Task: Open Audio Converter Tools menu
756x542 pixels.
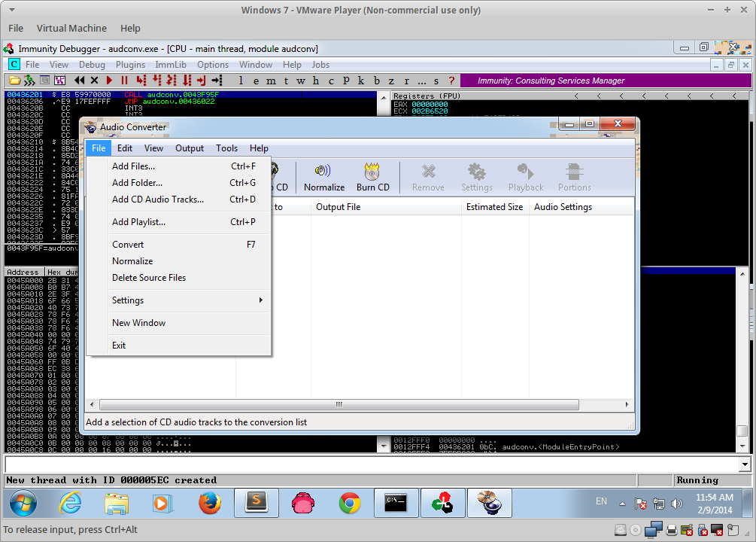Action: tap(226, 148)
